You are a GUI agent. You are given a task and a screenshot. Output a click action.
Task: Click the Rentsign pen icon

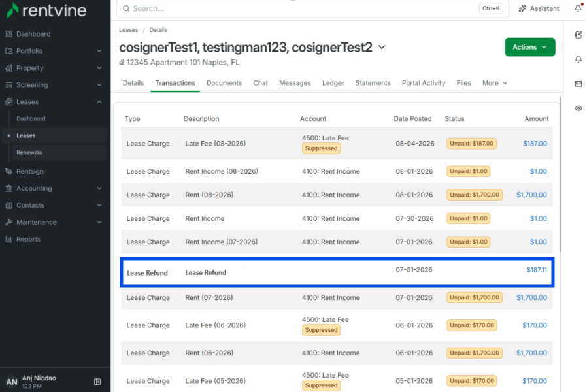coord(9,171)
